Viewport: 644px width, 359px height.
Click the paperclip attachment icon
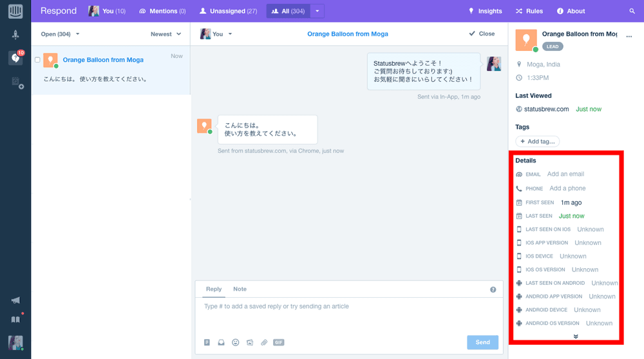[x=263, y=342]
